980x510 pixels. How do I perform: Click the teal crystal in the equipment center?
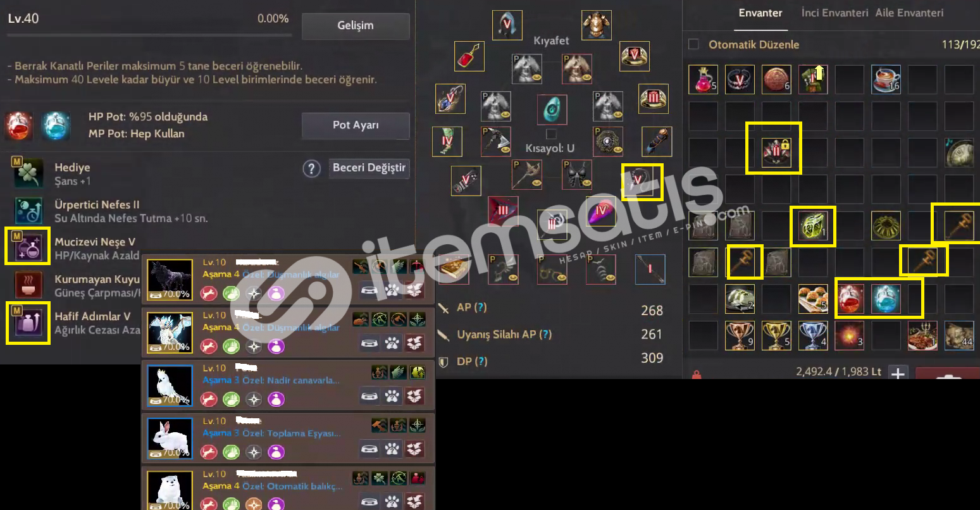point(552,109)
